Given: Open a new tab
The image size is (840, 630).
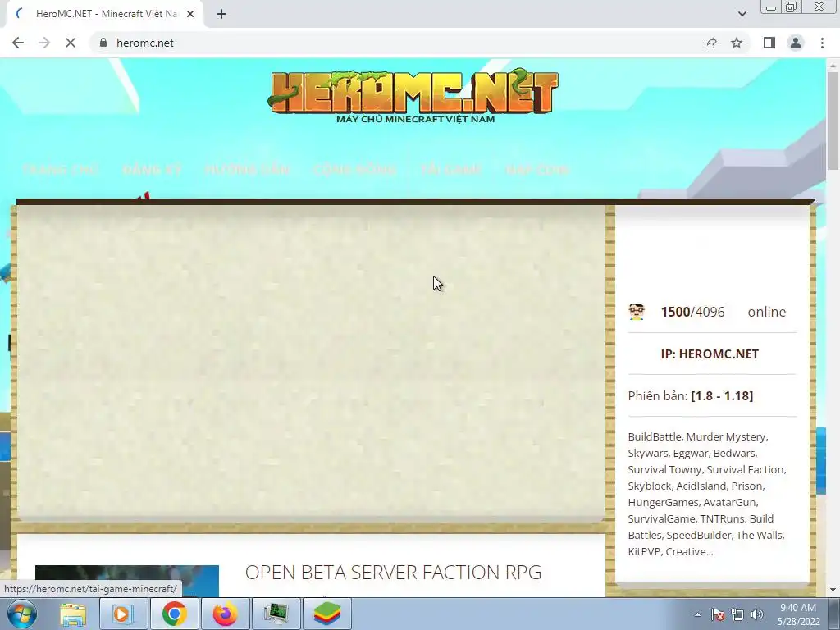Looking at the screenshot, I should [221, 14].
